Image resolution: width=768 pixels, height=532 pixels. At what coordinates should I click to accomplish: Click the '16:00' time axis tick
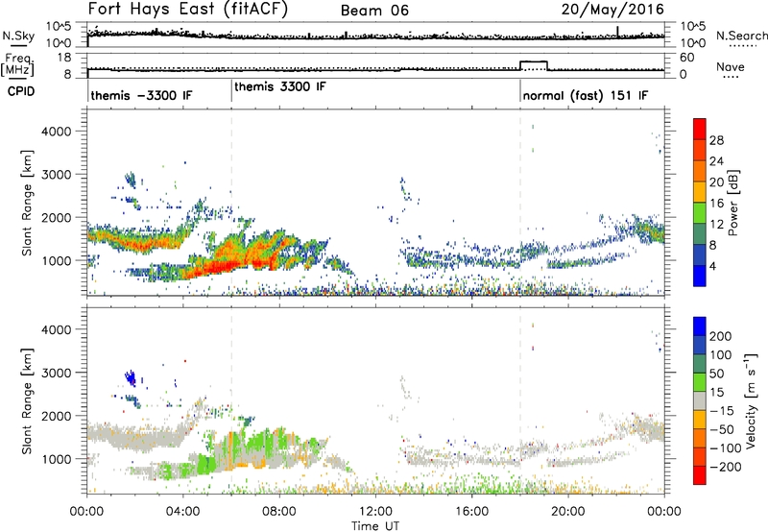471,512
